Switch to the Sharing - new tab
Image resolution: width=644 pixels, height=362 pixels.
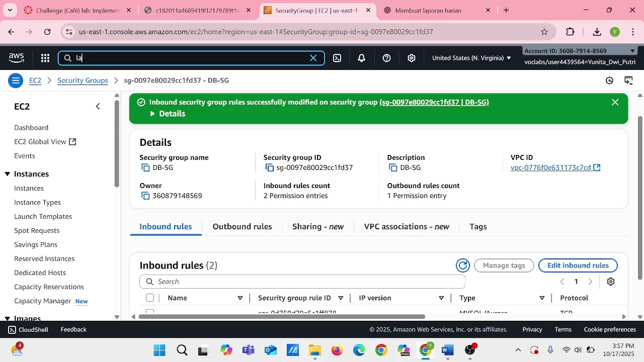tap(318, 227)
